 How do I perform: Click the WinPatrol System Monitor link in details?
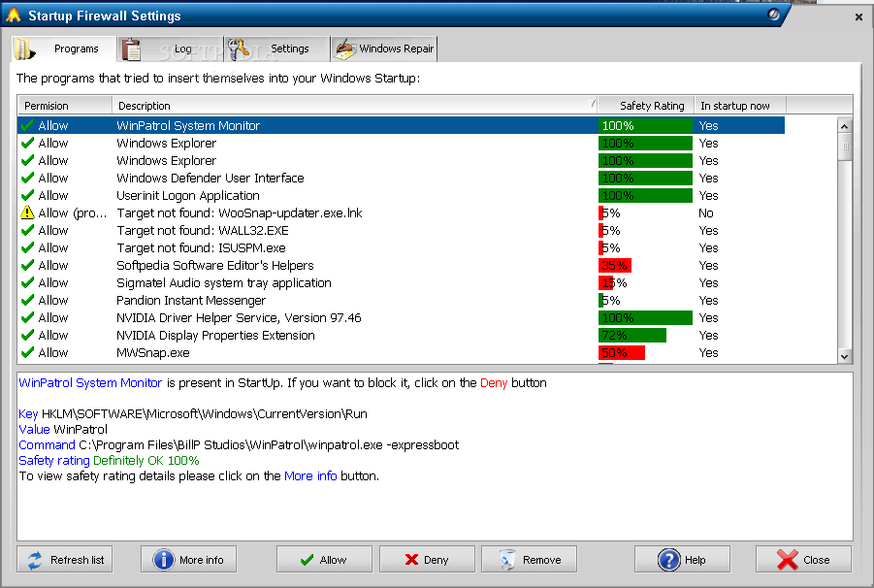point(90,383)
